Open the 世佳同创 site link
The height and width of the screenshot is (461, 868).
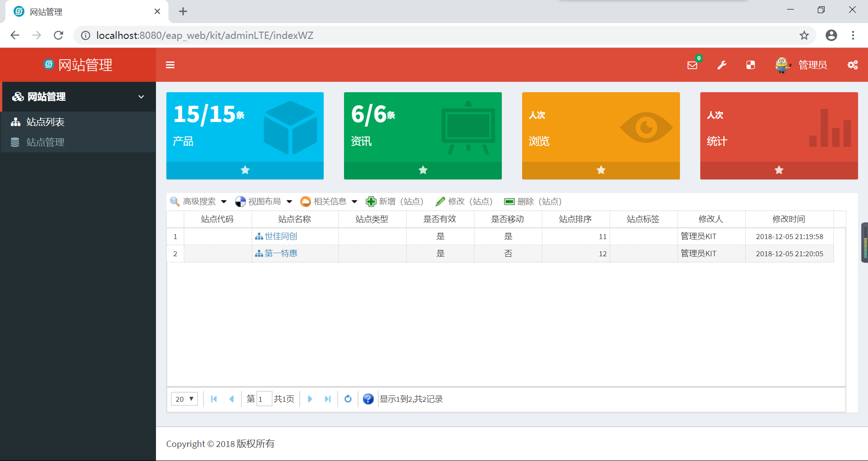point(281,236)
